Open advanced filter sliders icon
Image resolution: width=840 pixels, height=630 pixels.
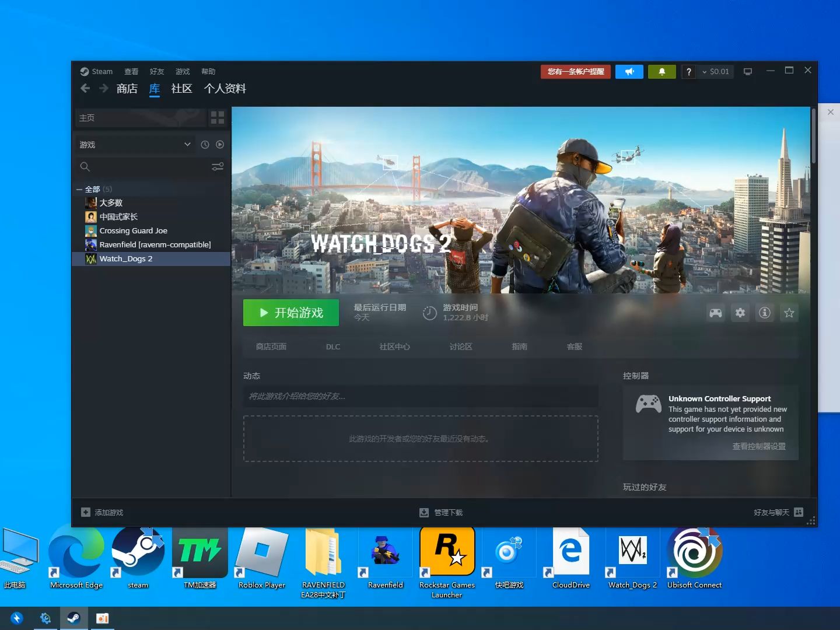point(218,167)
